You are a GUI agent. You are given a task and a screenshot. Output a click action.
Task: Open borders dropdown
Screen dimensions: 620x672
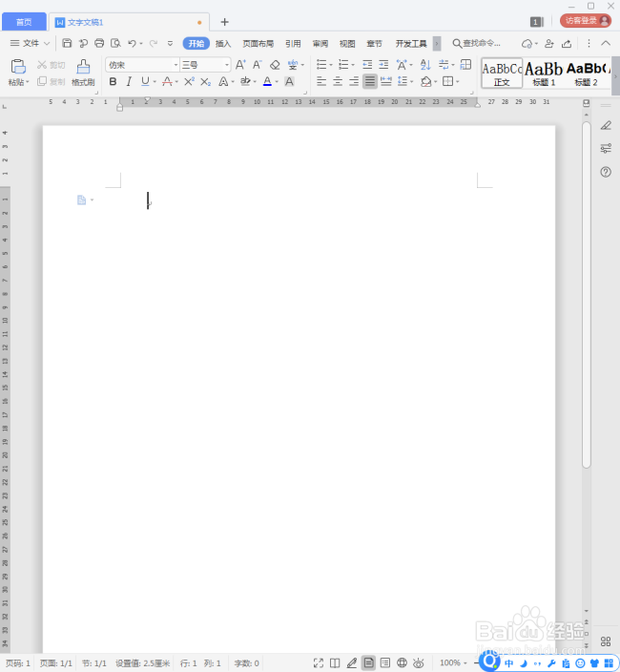457,81
